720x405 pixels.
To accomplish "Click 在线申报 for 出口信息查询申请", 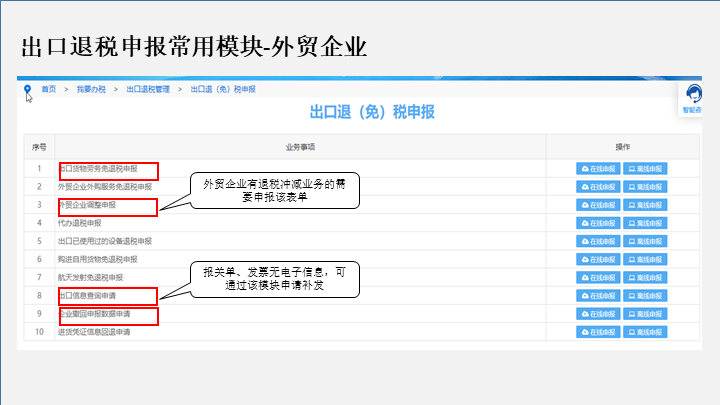I will point(598,296).
